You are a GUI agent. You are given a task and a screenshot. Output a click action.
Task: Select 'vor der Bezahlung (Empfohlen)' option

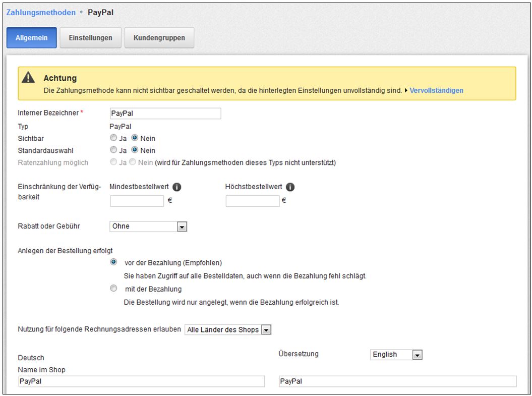[x=113, y=262]
